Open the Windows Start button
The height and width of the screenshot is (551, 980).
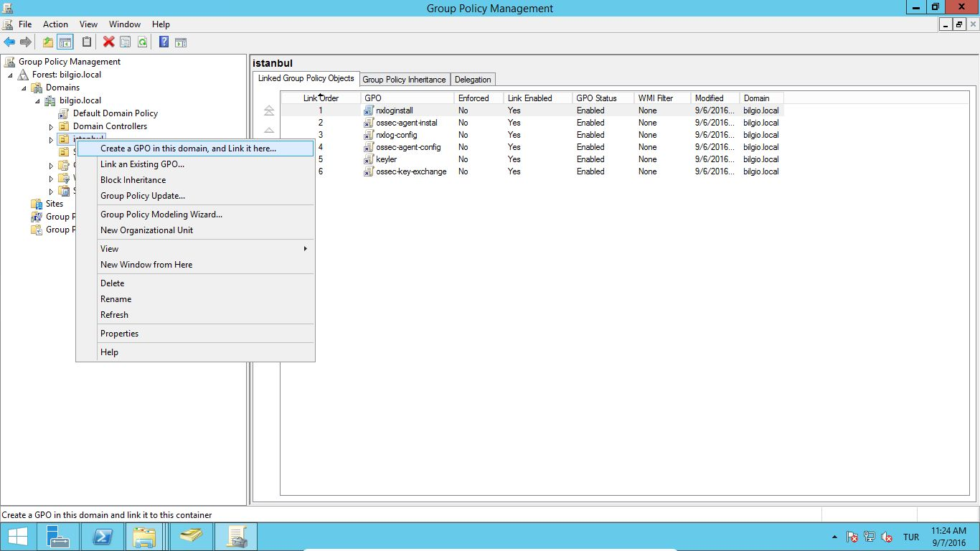pos(17,537)
